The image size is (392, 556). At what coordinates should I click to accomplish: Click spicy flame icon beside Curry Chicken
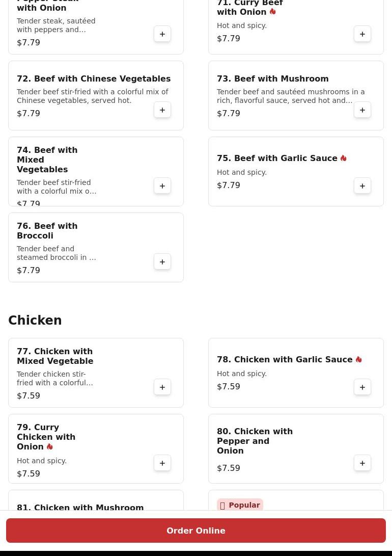(x=49, y=447)
